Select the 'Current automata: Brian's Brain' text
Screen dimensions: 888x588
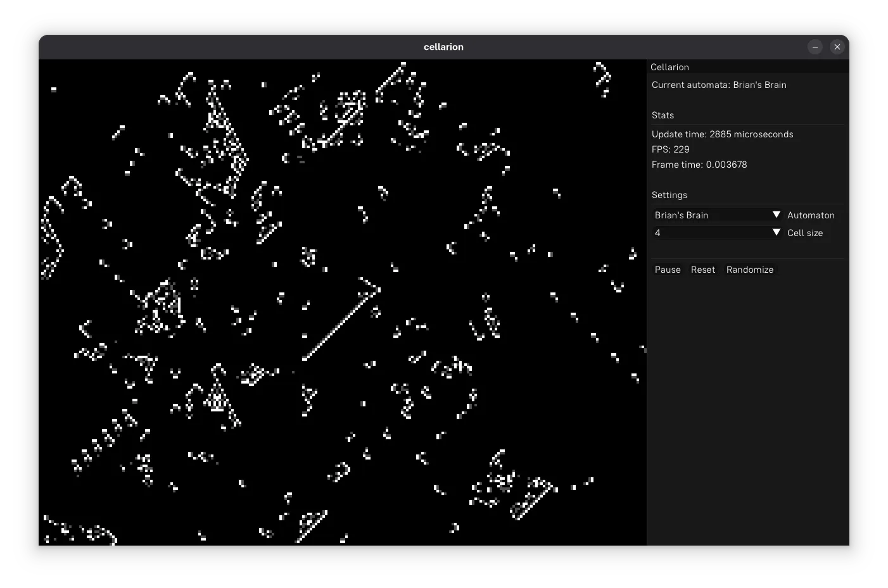tap(719, 85)
